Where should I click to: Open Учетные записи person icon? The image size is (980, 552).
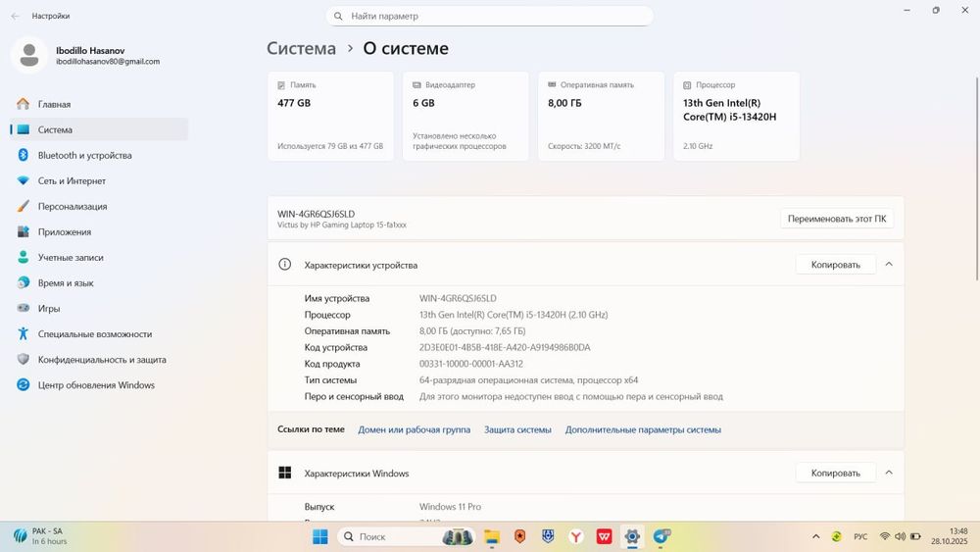coord(24,257)
